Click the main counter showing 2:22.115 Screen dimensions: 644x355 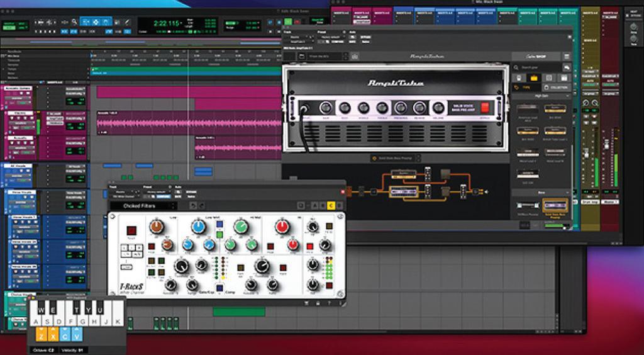(x=166, y=23)
